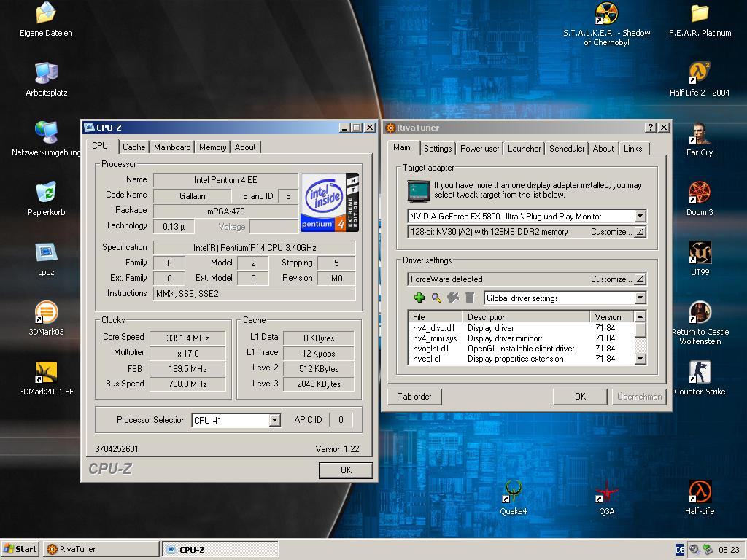The image size is (747, 560).
Task: Click Customize arrow next to ForceWare detected
Action: pyautogui.click(x=640, y=279)
